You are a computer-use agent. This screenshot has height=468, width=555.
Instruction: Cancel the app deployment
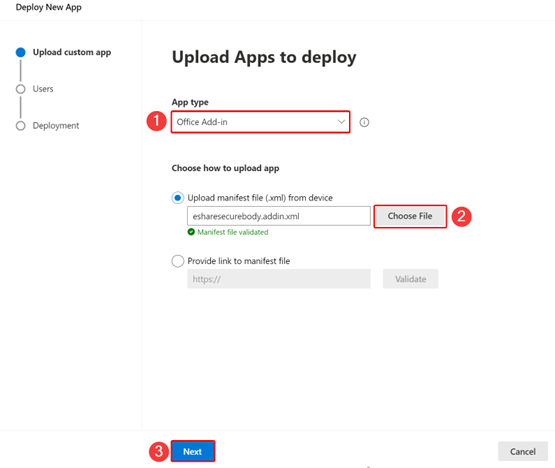click(x=522, y=451)
